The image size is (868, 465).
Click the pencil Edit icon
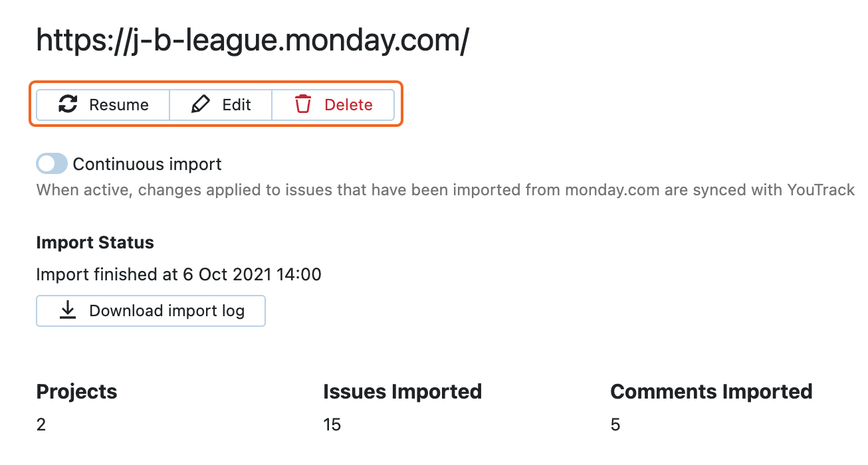tap(201, 105)
